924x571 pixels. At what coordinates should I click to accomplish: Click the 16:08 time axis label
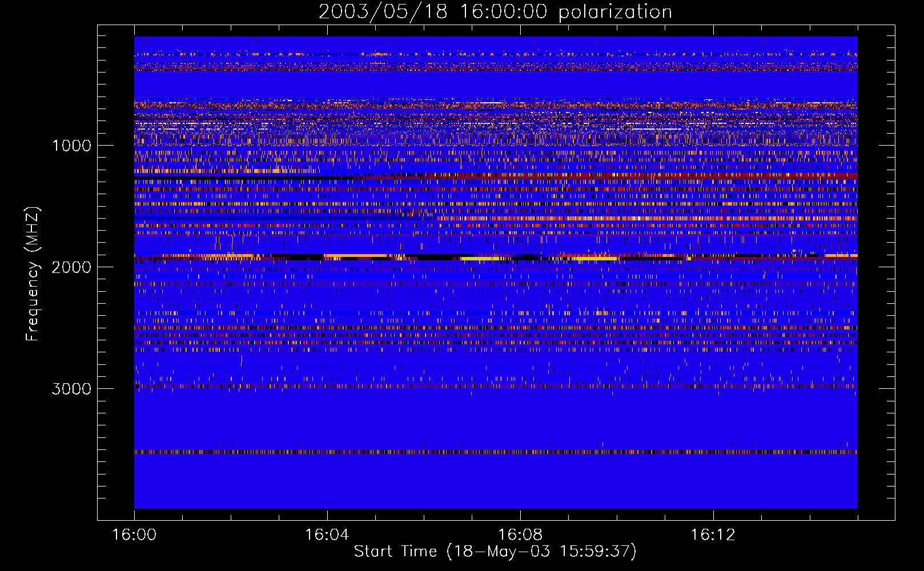[x=520, y=535]
